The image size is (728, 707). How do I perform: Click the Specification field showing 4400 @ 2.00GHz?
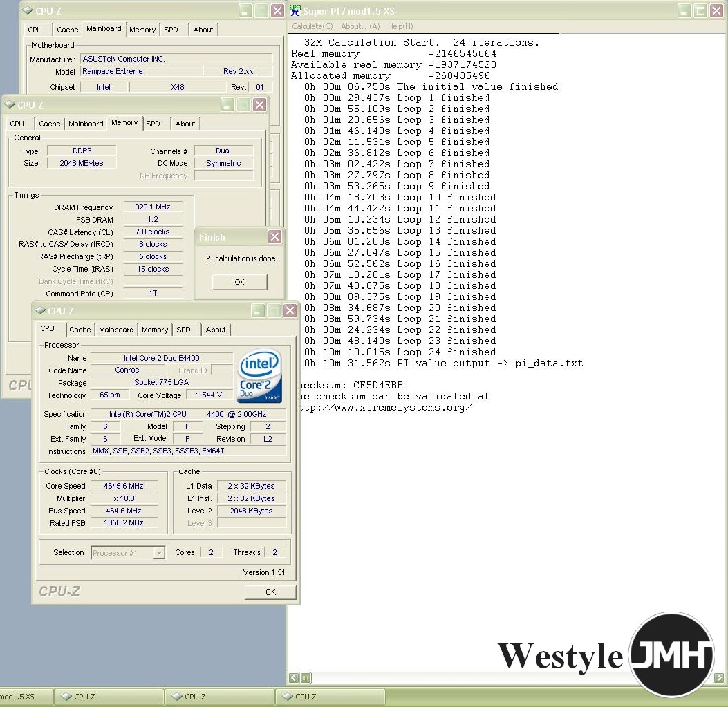coord(189,413)
